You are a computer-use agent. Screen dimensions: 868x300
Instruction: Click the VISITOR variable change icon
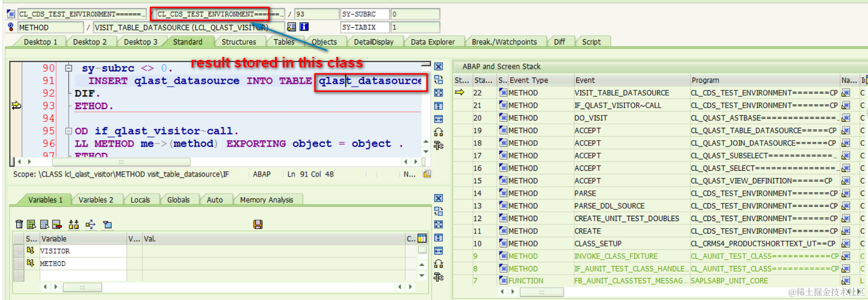coord(31,250)
